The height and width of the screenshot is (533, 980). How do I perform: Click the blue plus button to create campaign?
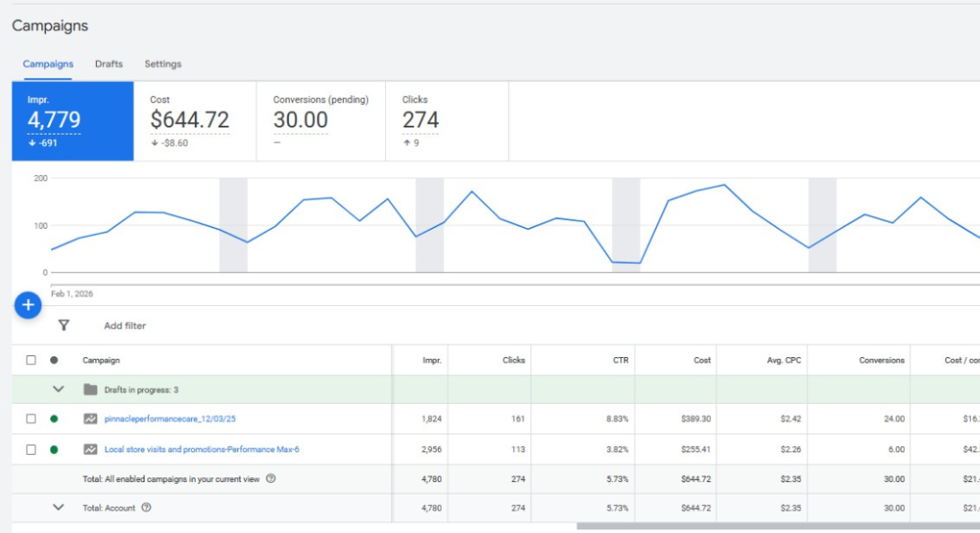click(x=28, y=305)
